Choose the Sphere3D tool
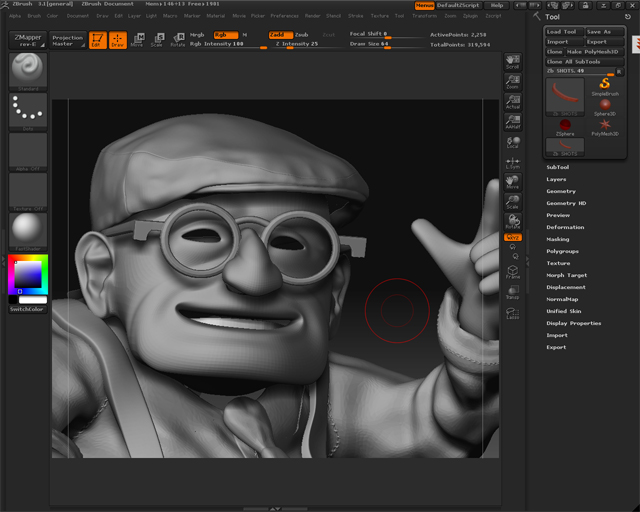This screenshot has height=512, width=640. (x=605, y=105)
